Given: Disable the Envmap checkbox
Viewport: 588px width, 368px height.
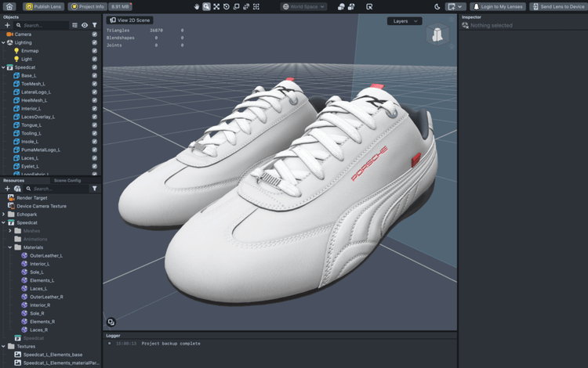Looking at the screenshot, I should point(94,51).
